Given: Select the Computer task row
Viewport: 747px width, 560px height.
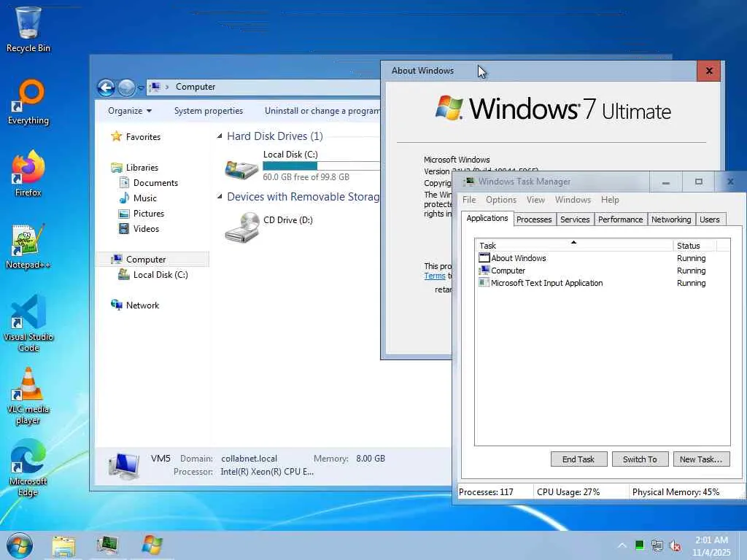Looking at the screenshot, I should [602, 271].
